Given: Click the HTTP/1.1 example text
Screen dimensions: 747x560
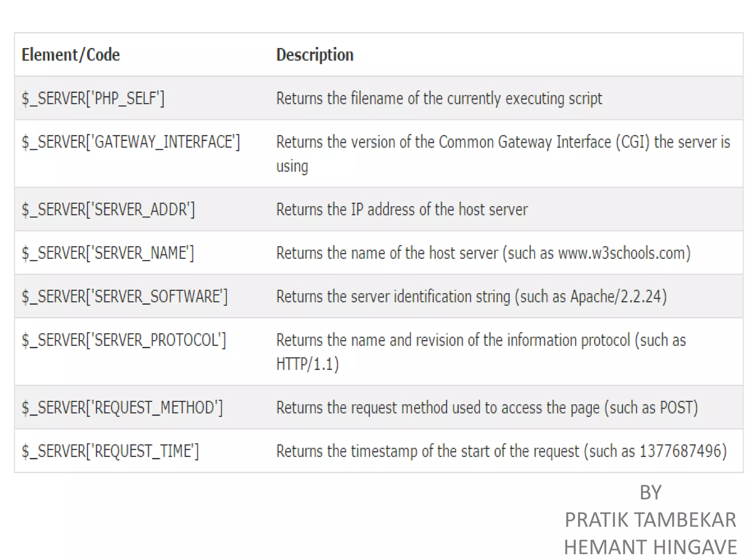Looking at the screenshot, I should (x=305, y=364).
